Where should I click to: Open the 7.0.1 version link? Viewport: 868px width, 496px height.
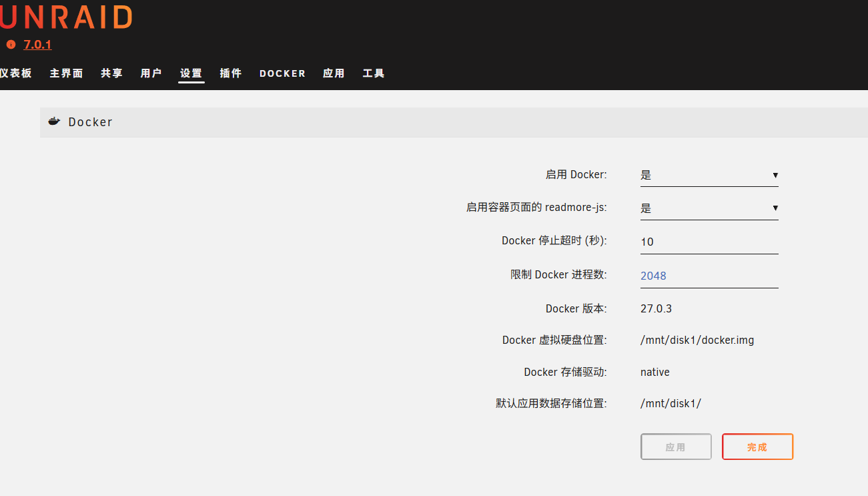pyautogui.click(x=37, y=45)
